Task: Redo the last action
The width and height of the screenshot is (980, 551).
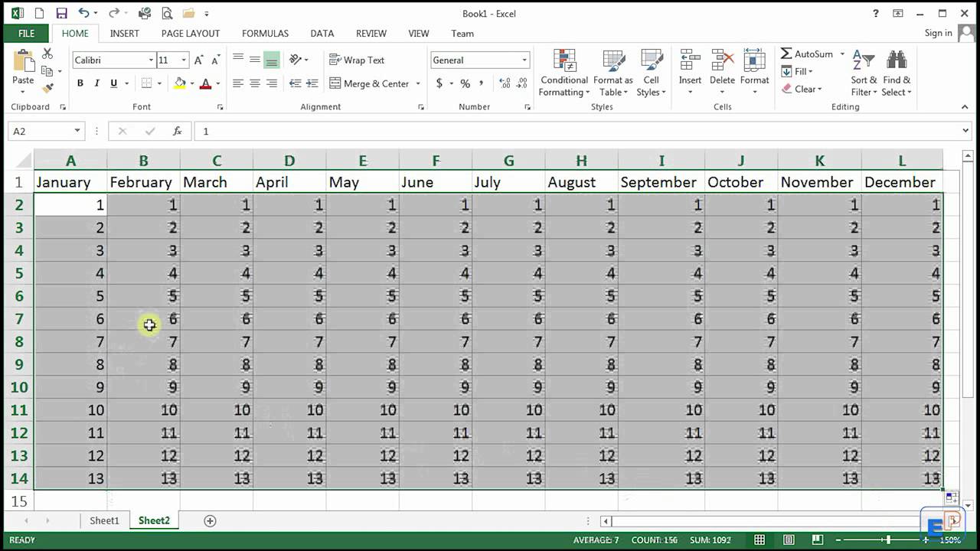Action: [113, 13]
